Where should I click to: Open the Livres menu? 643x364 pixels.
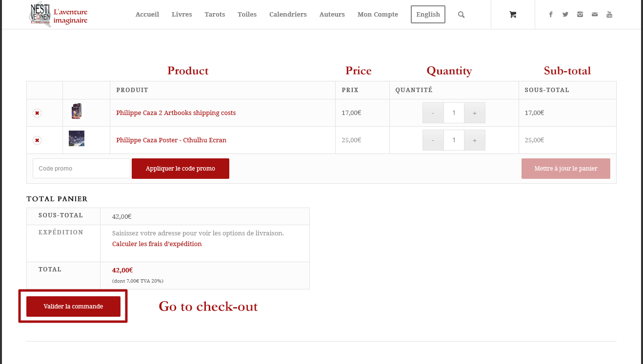pos(182,15)
